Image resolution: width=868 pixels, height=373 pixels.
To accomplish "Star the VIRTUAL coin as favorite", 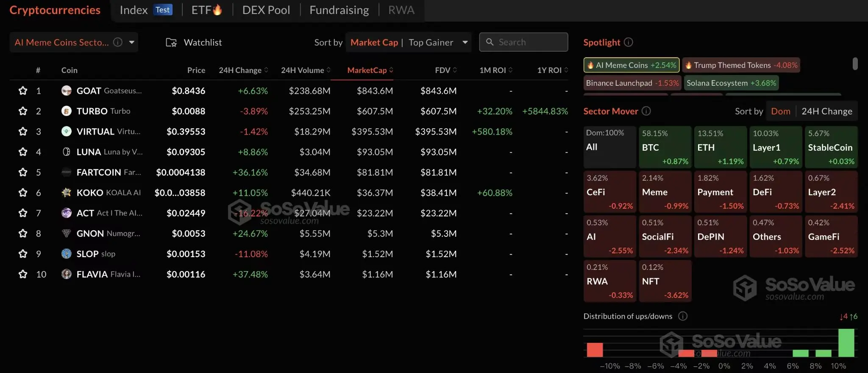I will [x=23, y=132].
